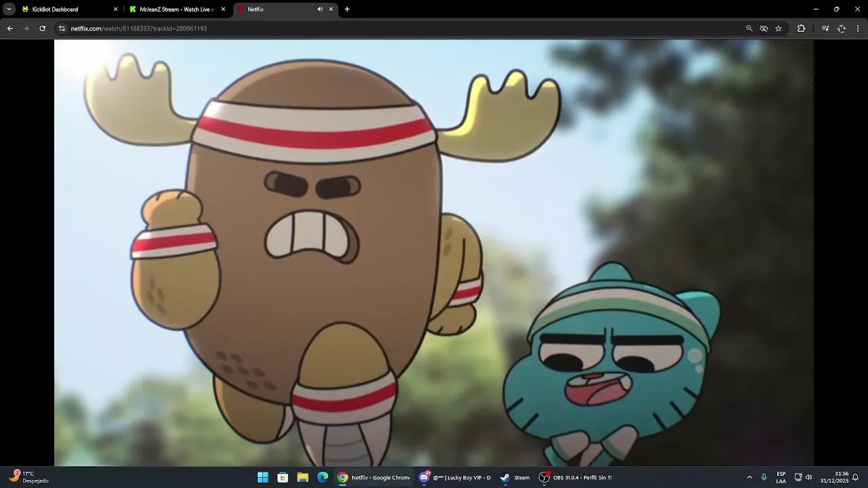Open File Explorer from the taskbar
Viewport: 868px width, 488px height.
(x=302, y=477)
